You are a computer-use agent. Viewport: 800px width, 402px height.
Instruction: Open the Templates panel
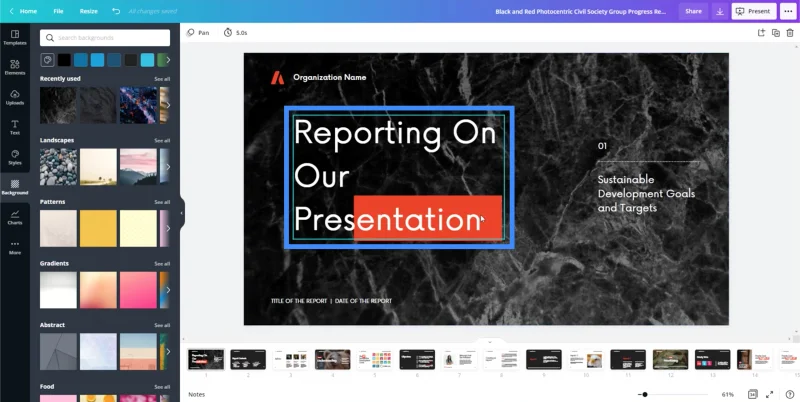pyautogui.click(x=15, y=38)
